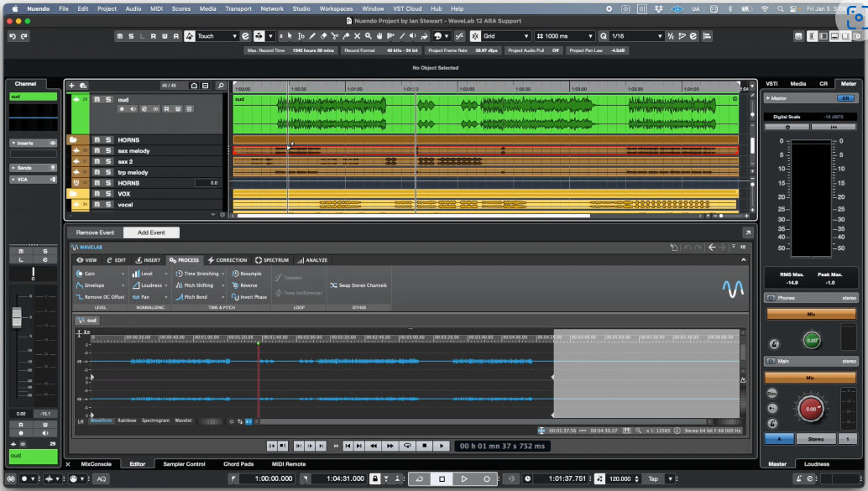
Task: Solo the vocal track
Action: 108,205
